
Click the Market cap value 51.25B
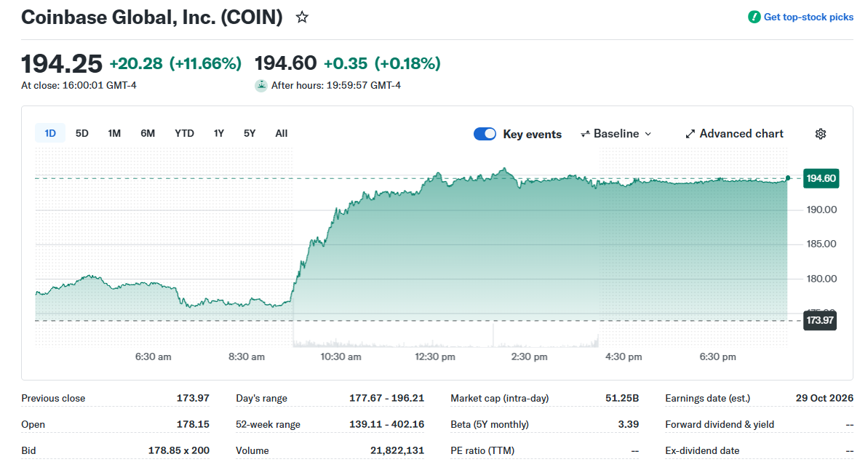621,399
